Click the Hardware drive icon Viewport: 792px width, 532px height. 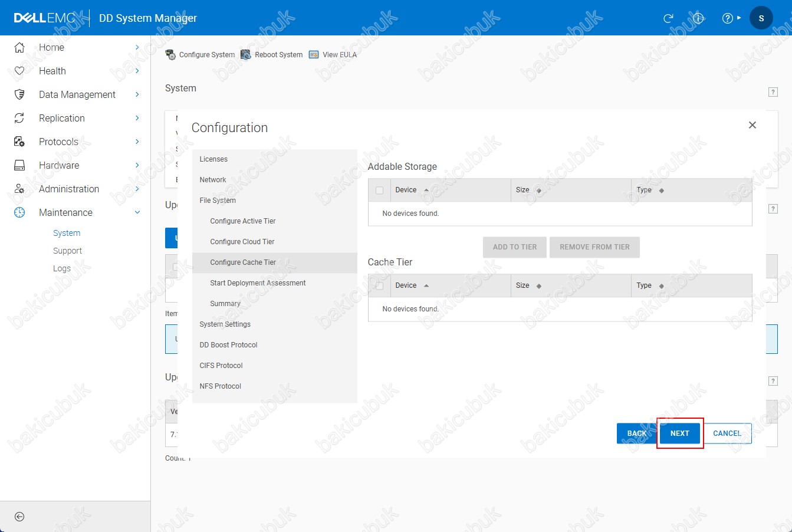[x=19, y=165]
